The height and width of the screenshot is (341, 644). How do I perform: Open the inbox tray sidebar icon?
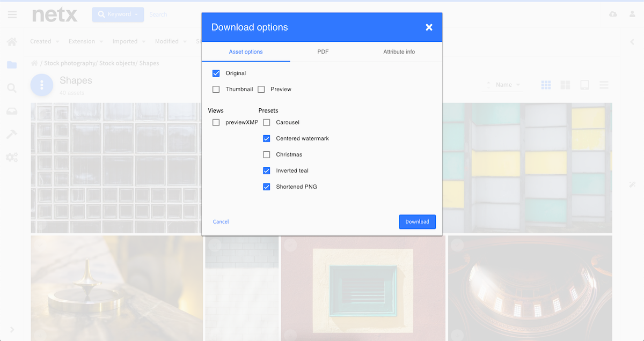point(12,111)
